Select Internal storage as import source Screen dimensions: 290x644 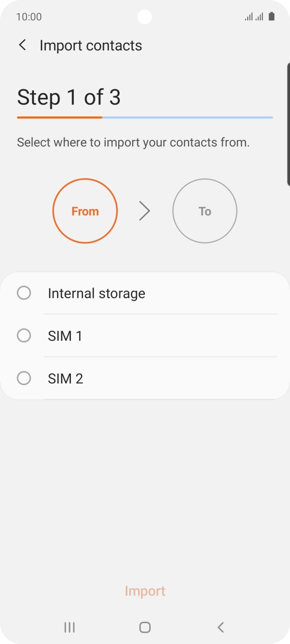24,293
